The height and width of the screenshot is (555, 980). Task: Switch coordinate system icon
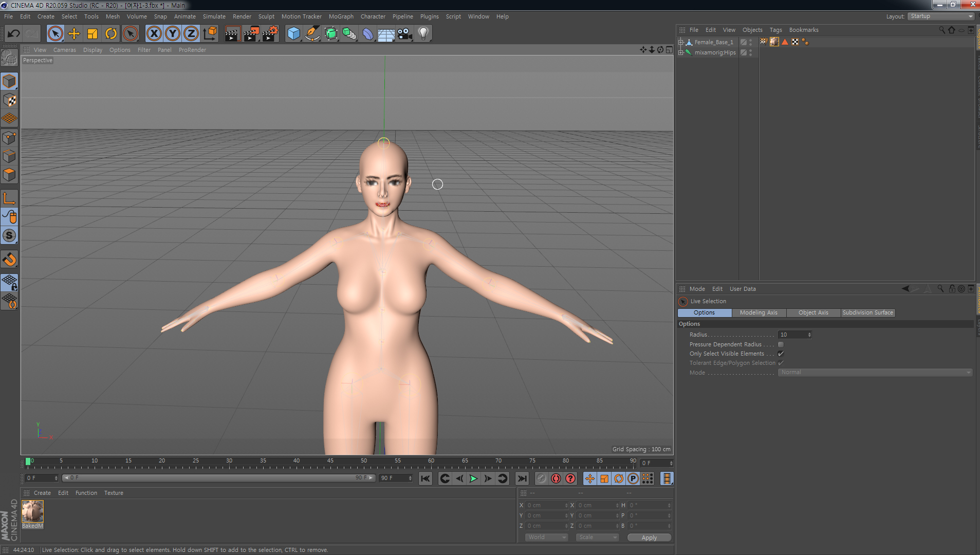click(210, 34)
